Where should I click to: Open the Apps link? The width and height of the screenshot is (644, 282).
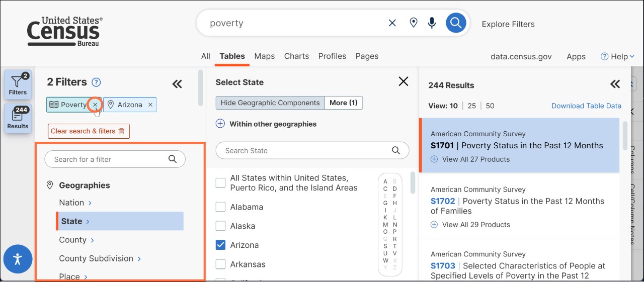(x=576, y=56)
